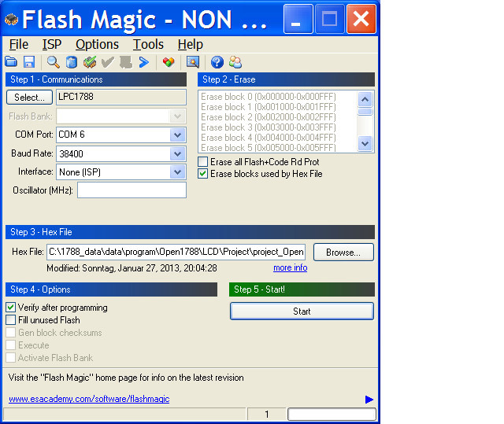
Task: Click the Save floppy disk icon
Action: (x=29, y=61)
